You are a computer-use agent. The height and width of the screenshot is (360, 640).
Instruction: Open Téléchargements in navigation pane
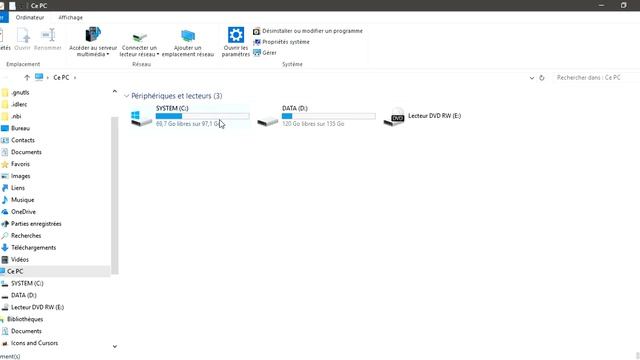[33, 248]
